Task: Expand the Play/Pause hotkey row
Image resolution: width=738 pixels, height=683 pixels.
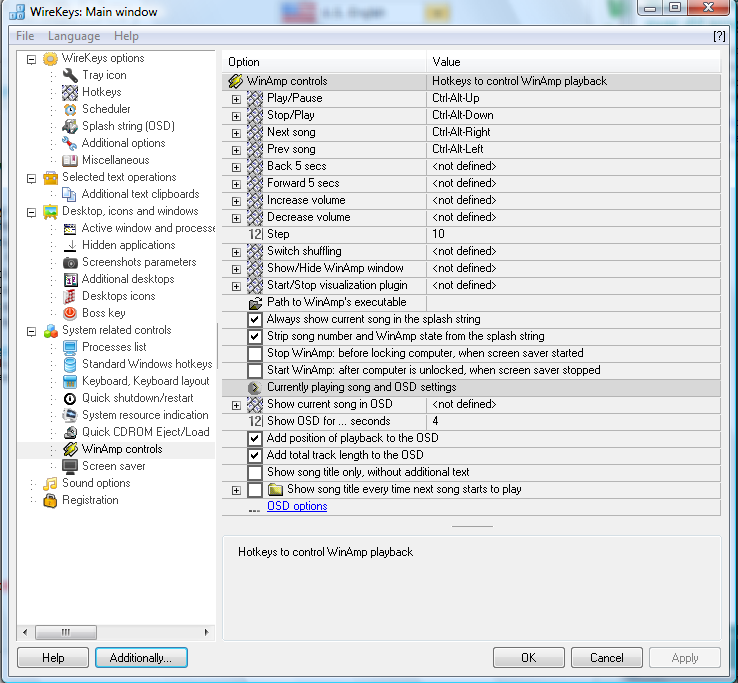Action: click(236, 99)
